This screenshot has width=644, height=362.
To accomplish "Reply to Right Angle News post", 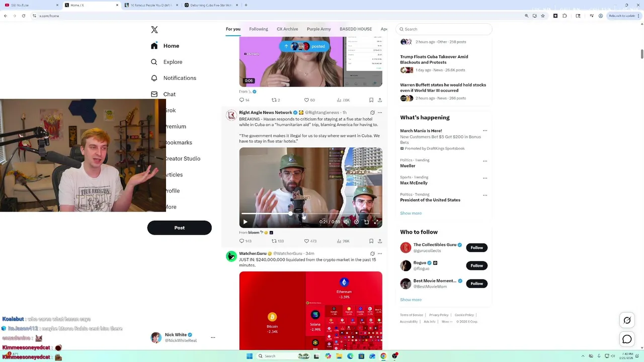I will pos(245,241).
